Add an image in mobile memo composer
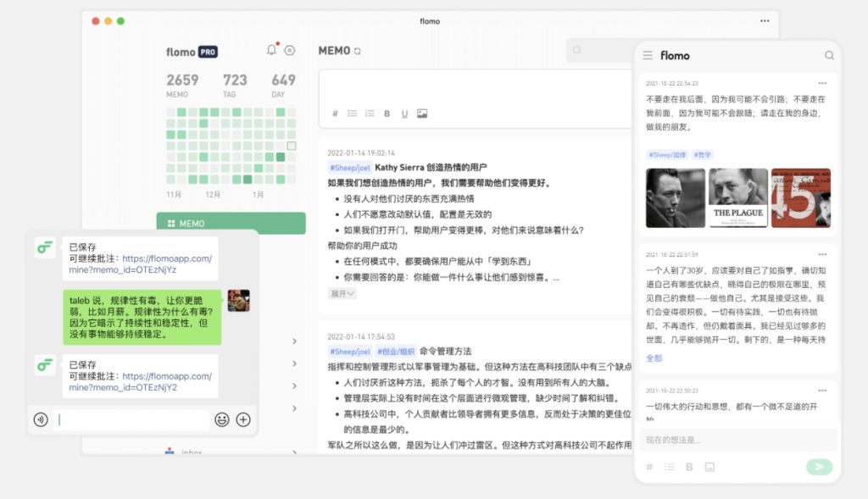The height and width of the screenshot is (499, 868). tap(709, 467)
